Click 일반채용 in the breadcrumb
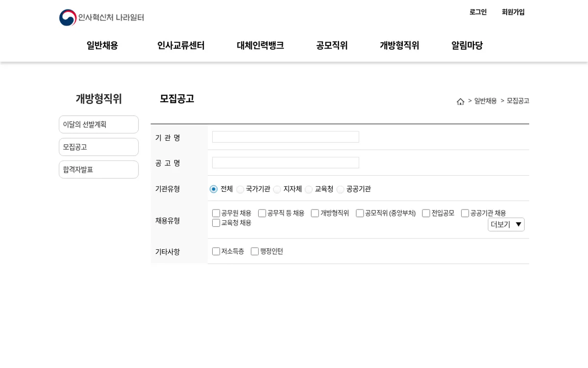 [x=486, y=101]
